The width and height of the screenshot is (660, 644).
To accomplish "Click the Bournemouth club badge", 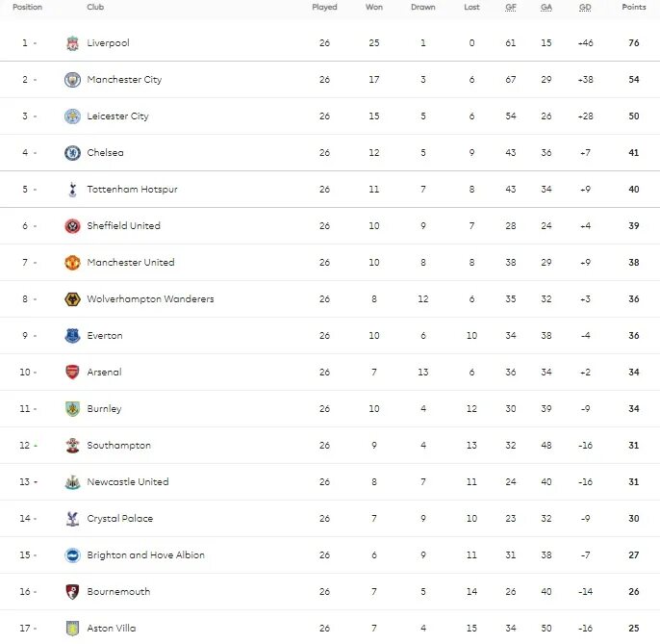I will tap(72, 592).
